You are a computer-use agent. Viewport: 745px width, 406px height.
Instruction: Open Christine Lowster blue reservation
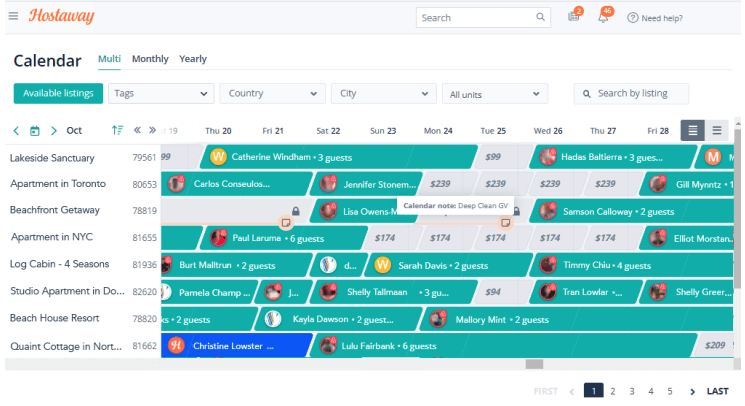(236, 346)
